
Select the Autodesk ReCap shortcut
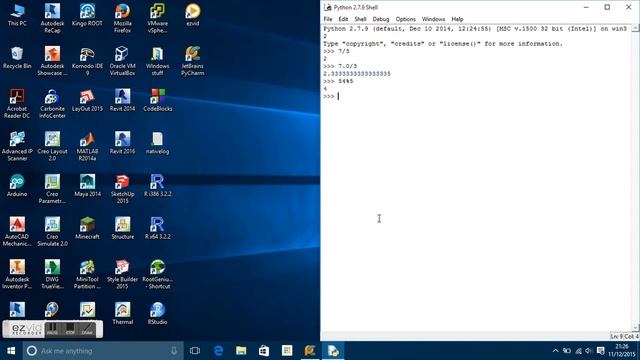click(52, 18)
